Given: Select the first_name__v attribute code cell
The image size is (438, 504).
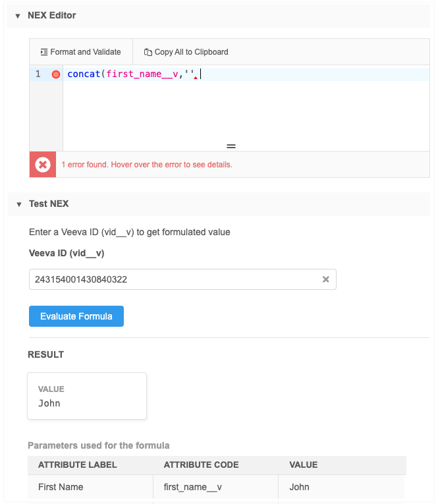Looking at the screenshot, I should (191, 488).
